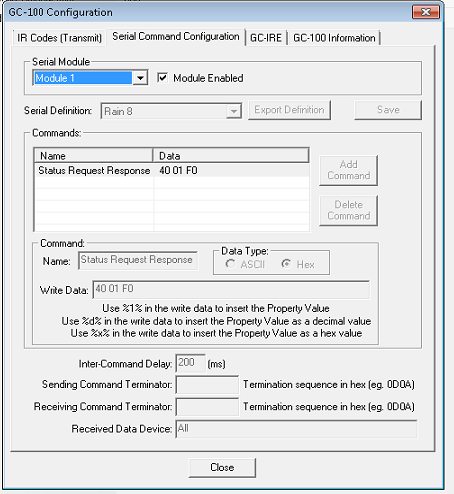Click the Write Data input field
Viewport: 454px width, 494px height.
pos(231,289)
